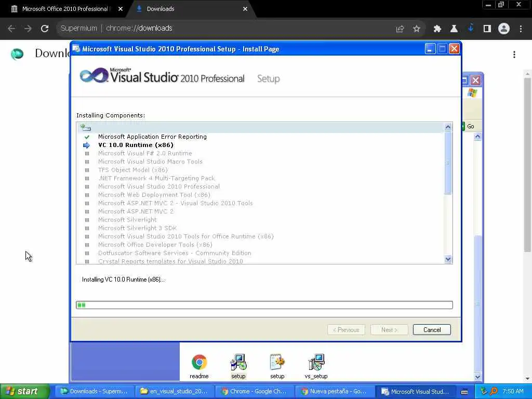Click the components list scrollbar thumb
532x399 pixels.
point(448,163)
